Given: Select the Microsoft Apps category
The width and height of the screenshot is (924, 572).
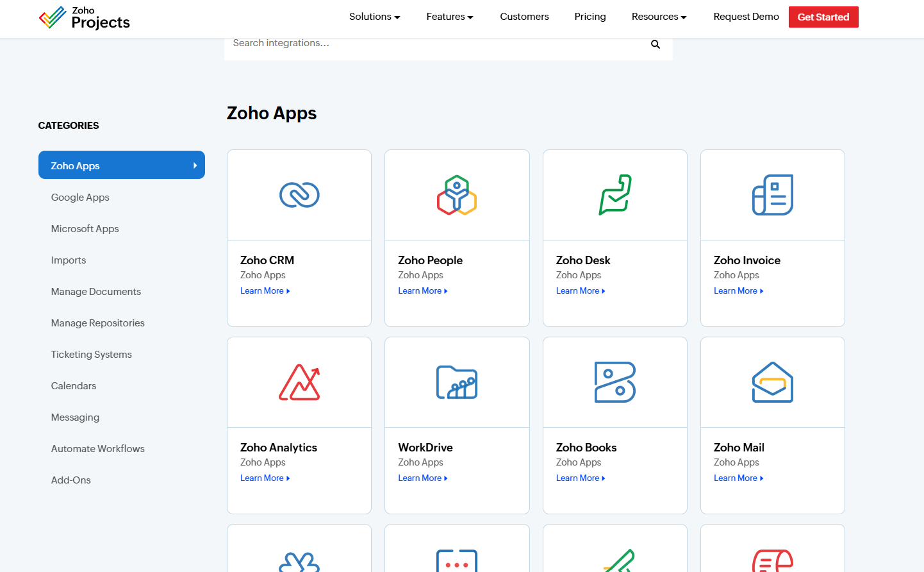Looking at the screenshot, I should pos(85,229).
